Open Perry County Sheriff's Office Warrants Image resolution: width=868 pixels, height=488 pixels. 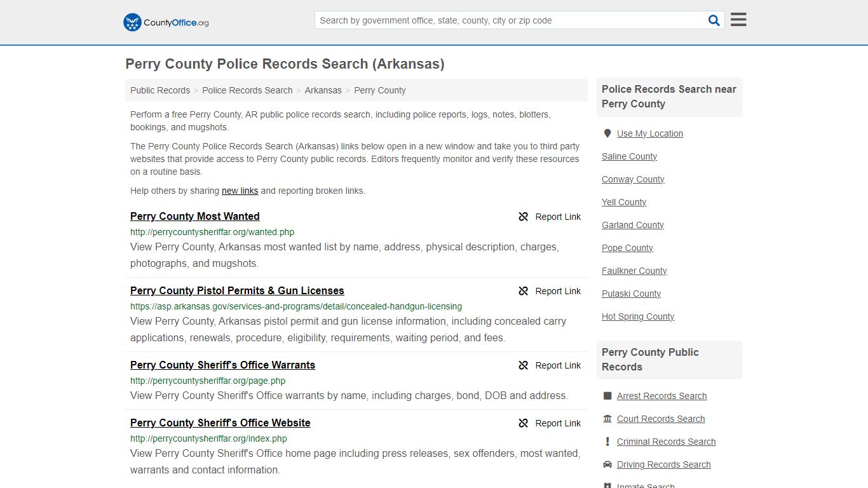(x=222, y=365)
